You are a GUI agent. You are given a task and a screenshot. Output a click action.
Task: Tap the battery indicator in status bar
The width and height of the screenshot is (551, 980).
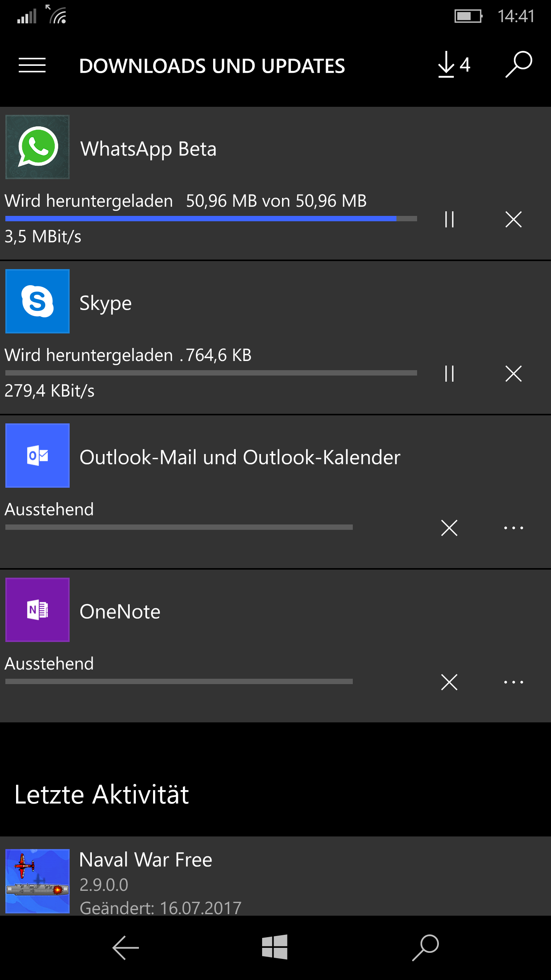[468, 16]
